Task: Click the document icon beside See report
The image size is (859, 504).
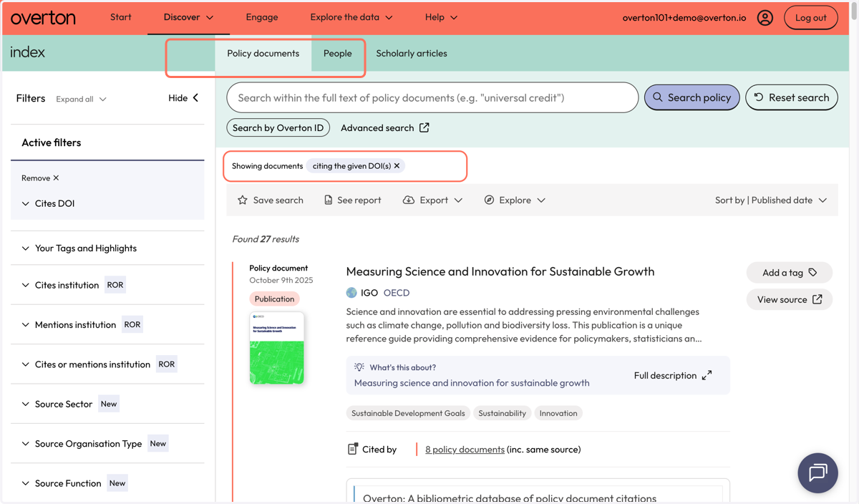Action: coord(328,200)
